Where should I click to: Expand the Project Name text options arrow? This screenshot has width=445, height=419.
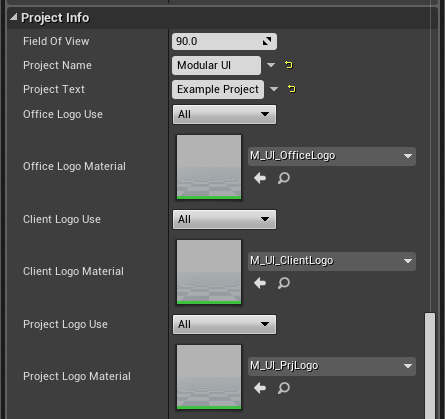tap(271, 65)
